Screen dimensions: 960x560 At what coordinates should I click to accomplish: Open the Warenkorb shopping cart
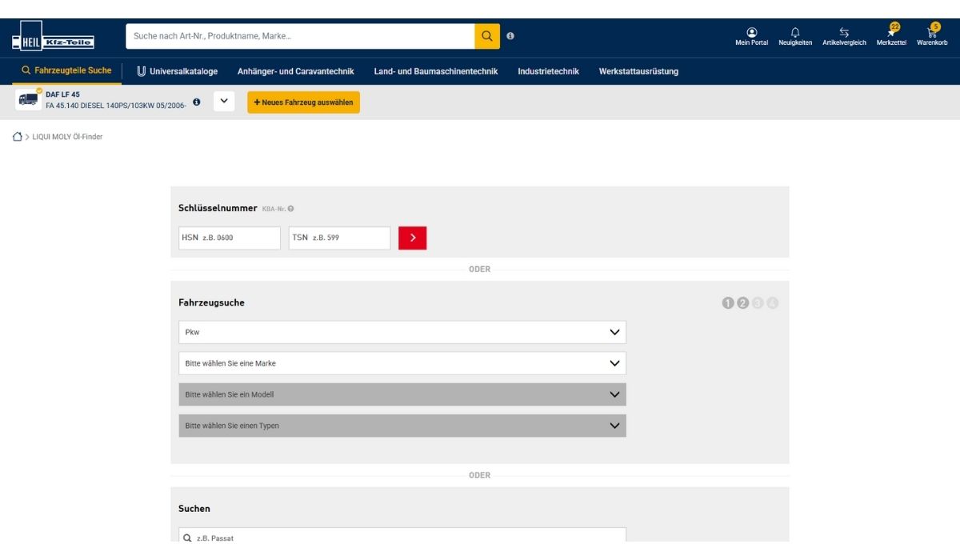coord(932,36)
